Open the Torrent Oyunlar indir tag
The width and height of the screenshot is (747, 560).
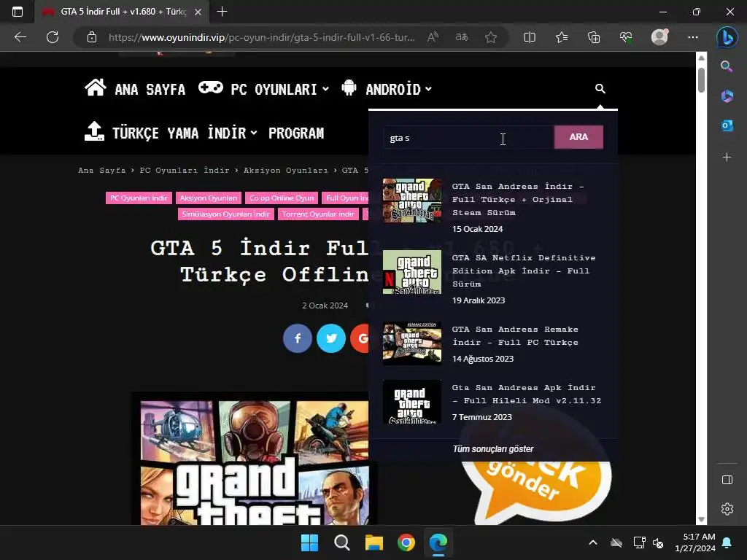click(318, 214)
